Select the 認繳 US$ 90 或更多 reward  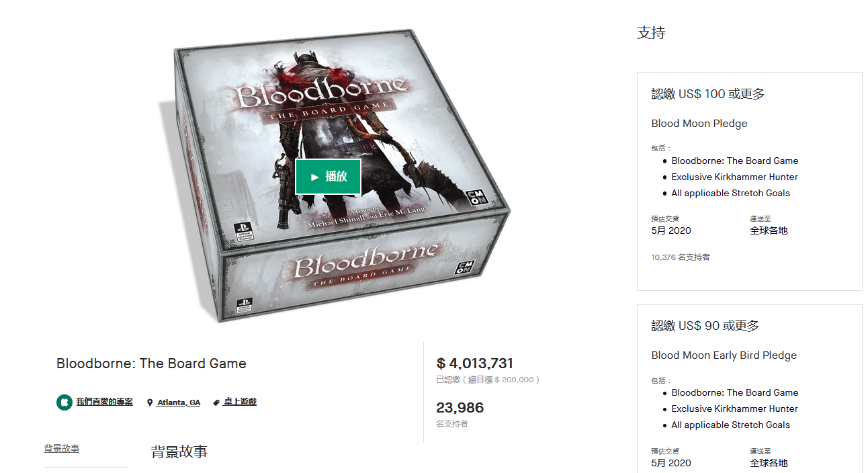click(705, 326)
